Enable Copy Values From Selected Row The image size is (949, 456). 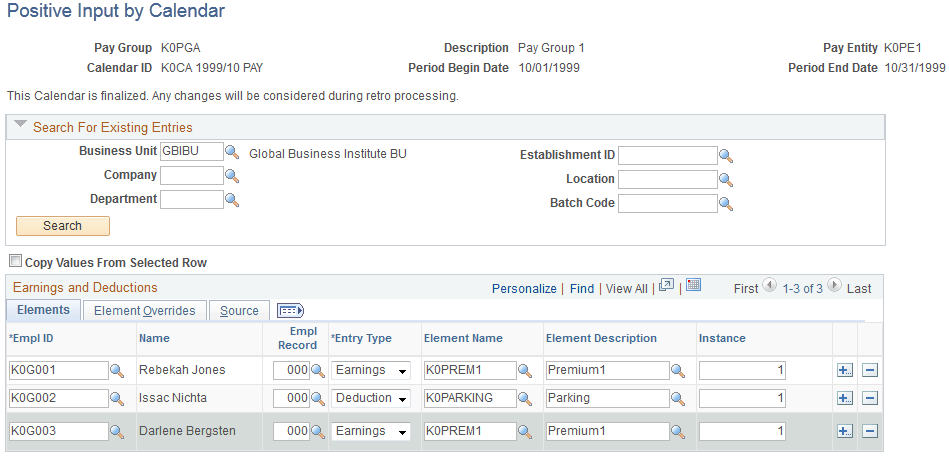[x=15, y=262]
